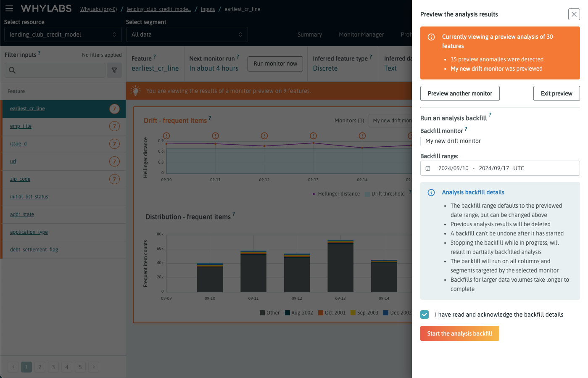Switch to the Summary tab

(x=310, y=34)
